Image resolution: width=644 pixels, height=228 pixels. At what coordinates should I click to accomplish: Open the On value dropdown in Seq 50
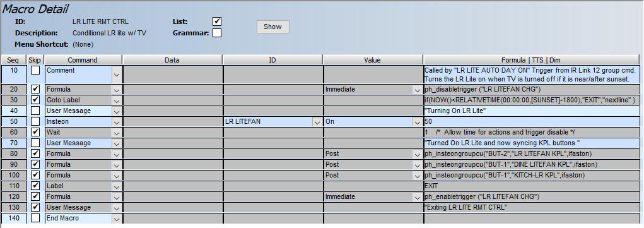click(418, 122)
